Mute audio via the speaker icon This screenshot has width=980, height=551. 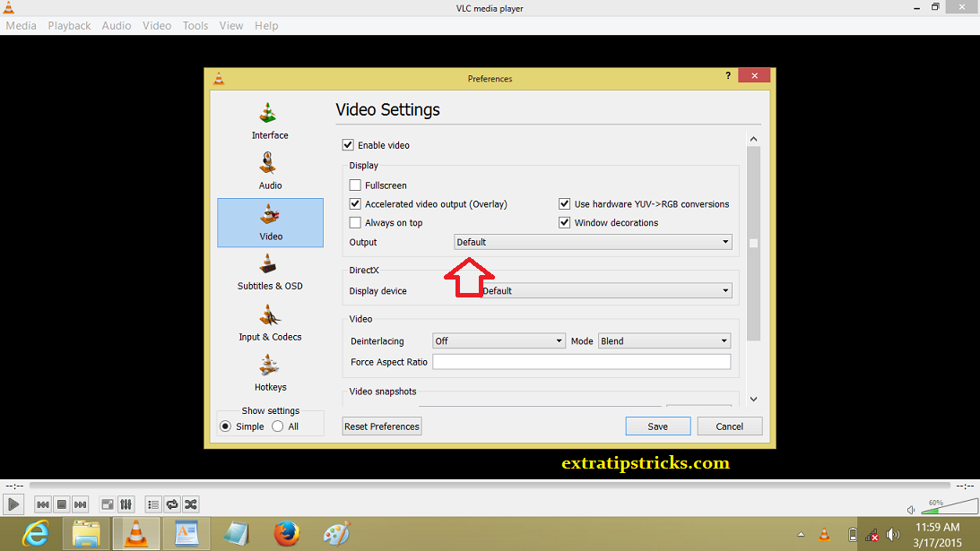(911, 510)
